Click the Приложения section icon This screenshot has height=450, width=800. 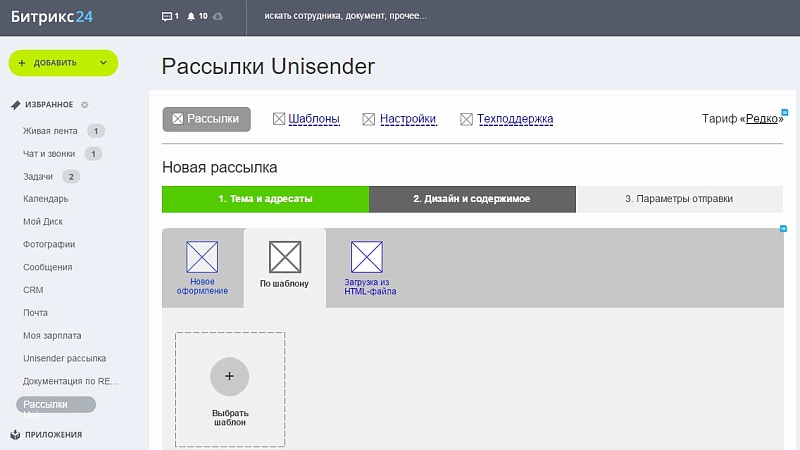(x=16, y=435)
